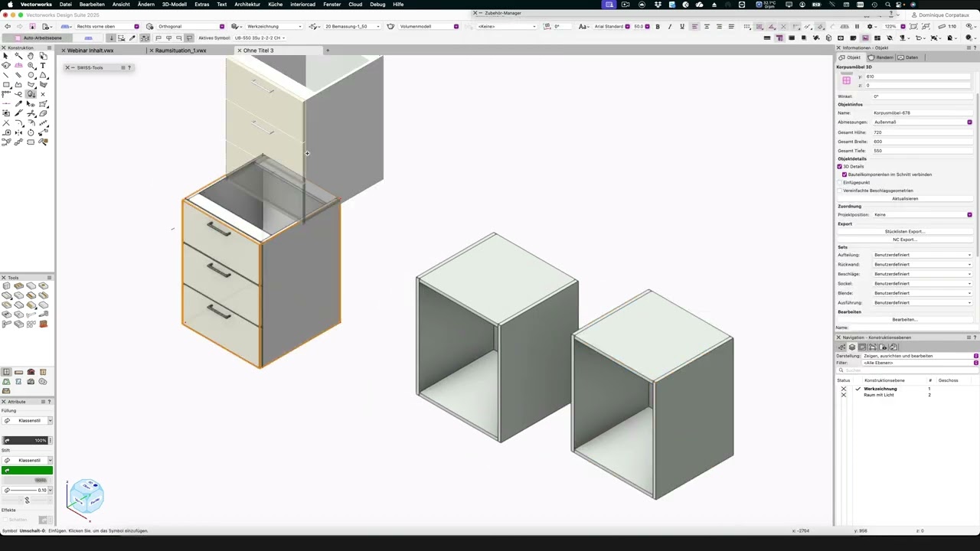Image resolution: width=980 pixels, height=551 pixels.
Task: Switch to Webinar Inhalt.vwx tab
Action: [90, 51]
